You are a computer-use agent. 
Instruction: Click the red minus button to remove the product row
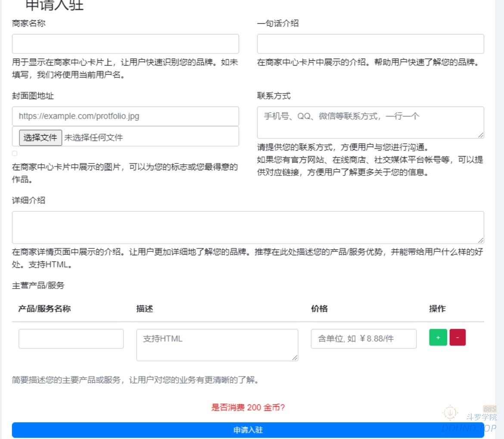point(457,338)
